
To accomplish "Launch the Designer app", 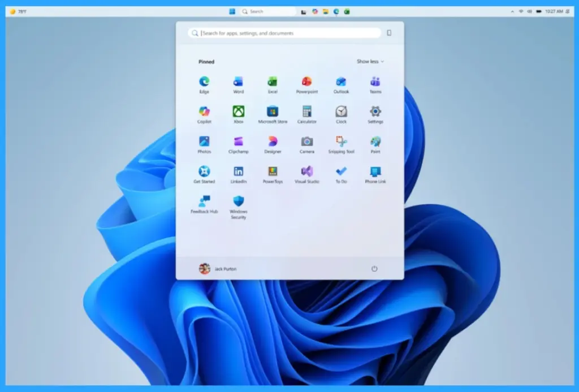I will click(273, 144).
